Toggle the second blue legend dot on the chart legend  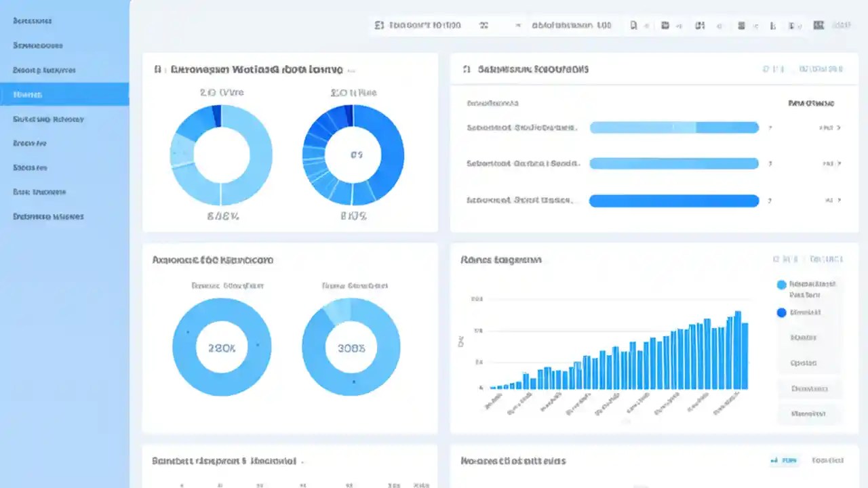[781, 312]
